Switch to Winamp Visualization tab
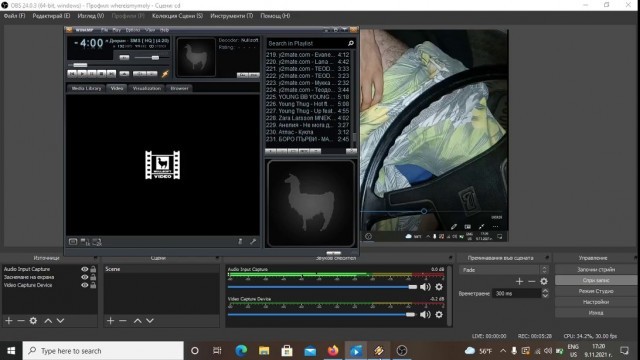 click(147, 88)
